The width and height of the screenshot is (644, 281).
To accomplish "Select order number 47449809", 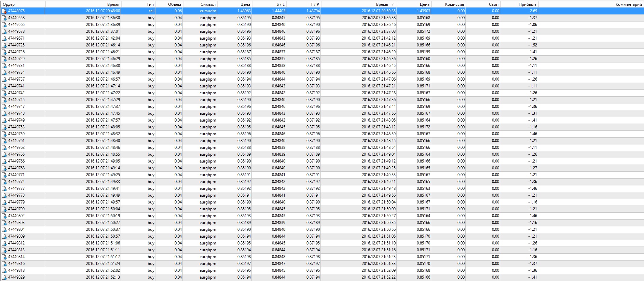I will pyautogui.click(x=16, y=236).
